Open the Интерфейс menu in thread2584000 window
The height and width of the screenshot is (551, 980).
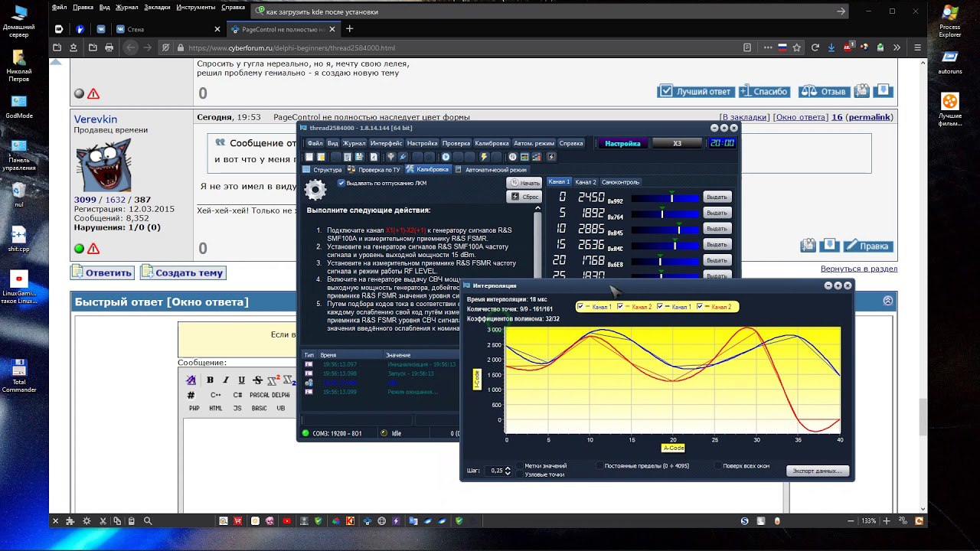(386, 143)
